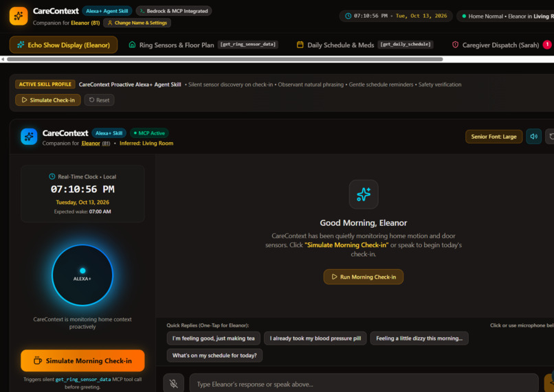The image size is (554, 392).
Task: Click the MCP Active status badge
Action: click(149, 133)
